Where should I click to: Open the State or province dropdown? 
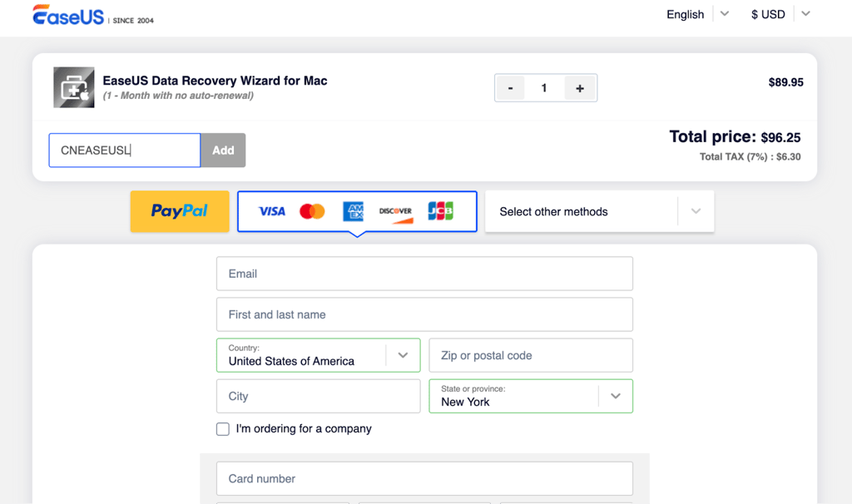pyautogui.click(x=531, y=396)
